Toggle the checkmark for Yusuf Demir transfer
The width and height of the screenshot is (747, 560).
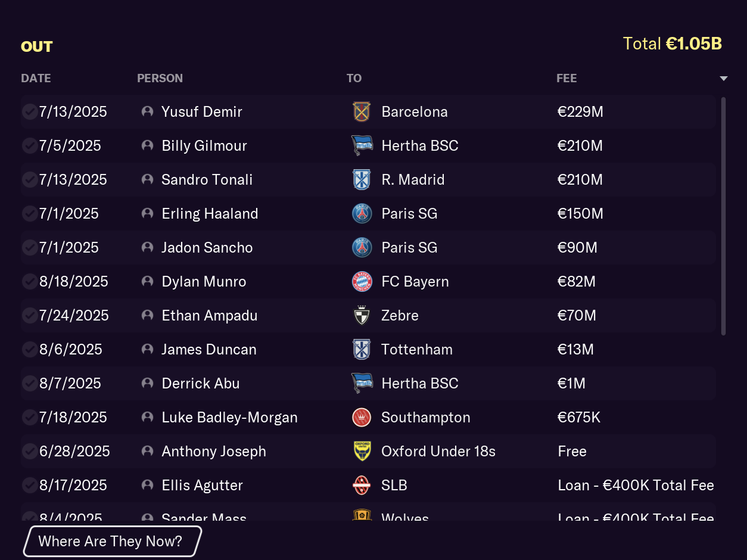29,112
